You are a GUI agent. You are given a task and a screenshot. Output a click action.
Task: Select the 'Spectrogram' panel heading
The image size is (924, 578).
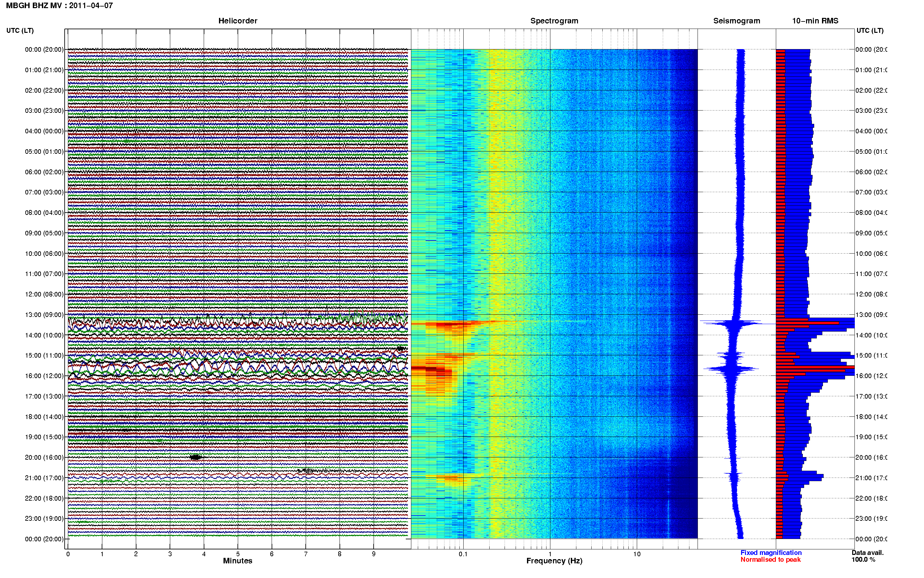coord(554,21)
